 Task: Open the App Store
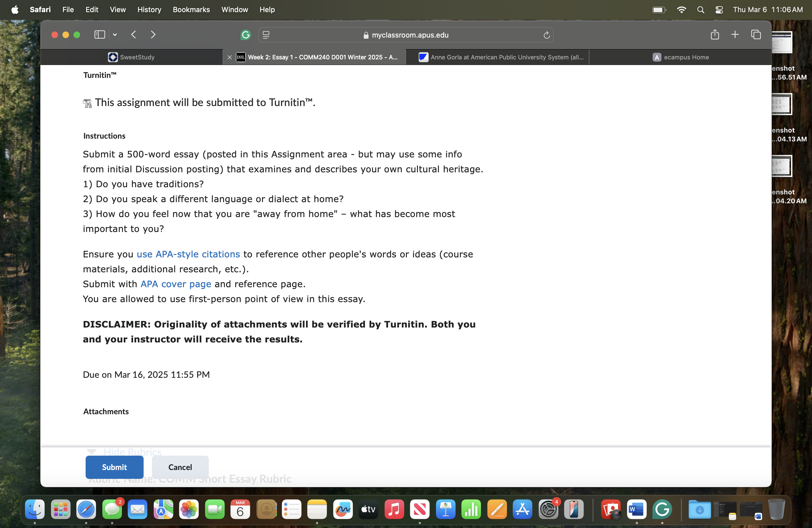click(522, 509)
